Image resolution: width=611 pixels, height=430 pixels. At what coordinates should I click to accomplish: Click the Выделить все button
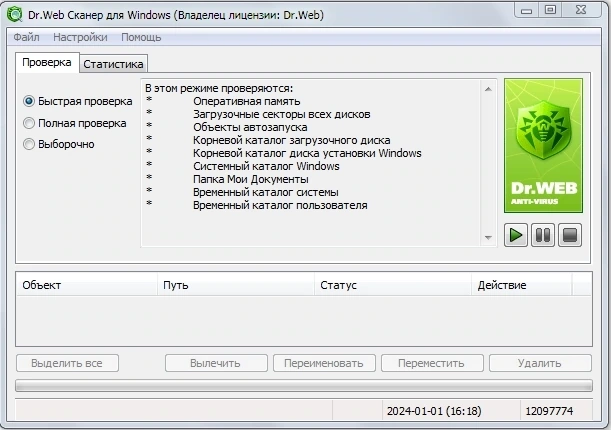[67, 363]
